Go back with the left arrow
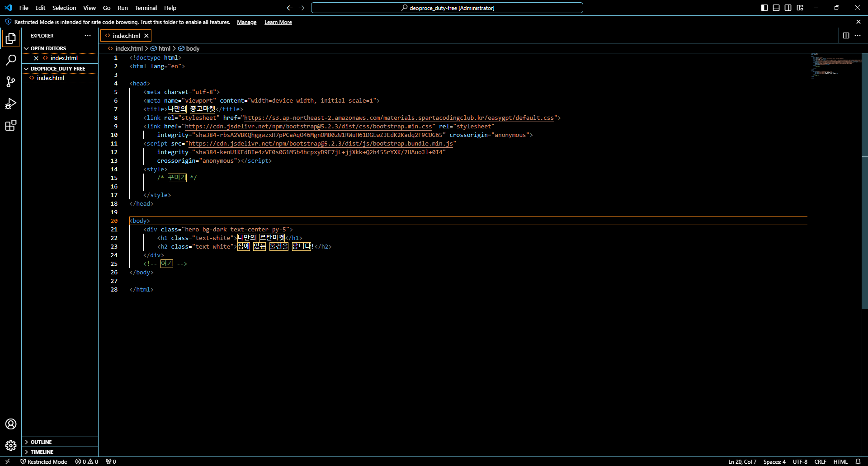The width and height of the screenshot is (868, 466). point(290,8)
